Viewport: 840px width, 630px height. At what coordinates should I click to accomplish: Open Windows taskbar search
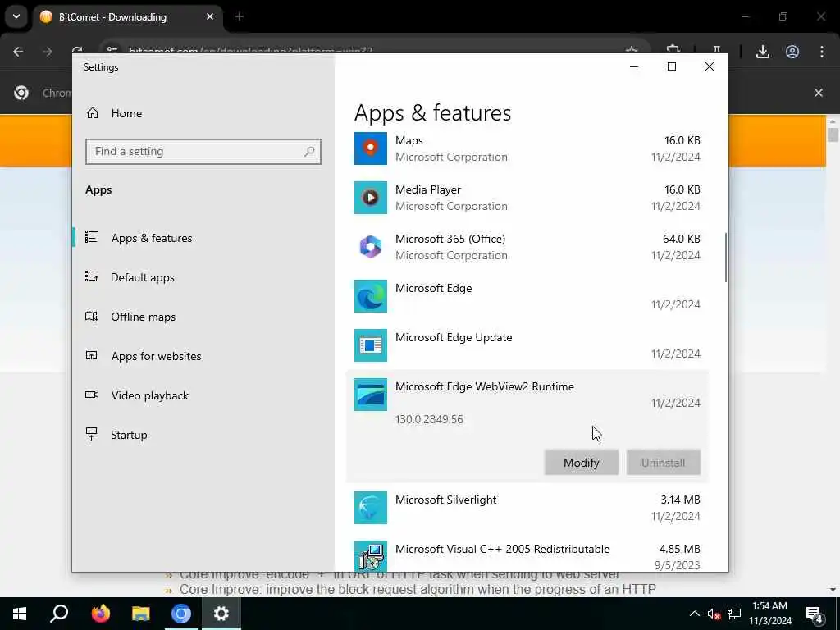[59, 614]
